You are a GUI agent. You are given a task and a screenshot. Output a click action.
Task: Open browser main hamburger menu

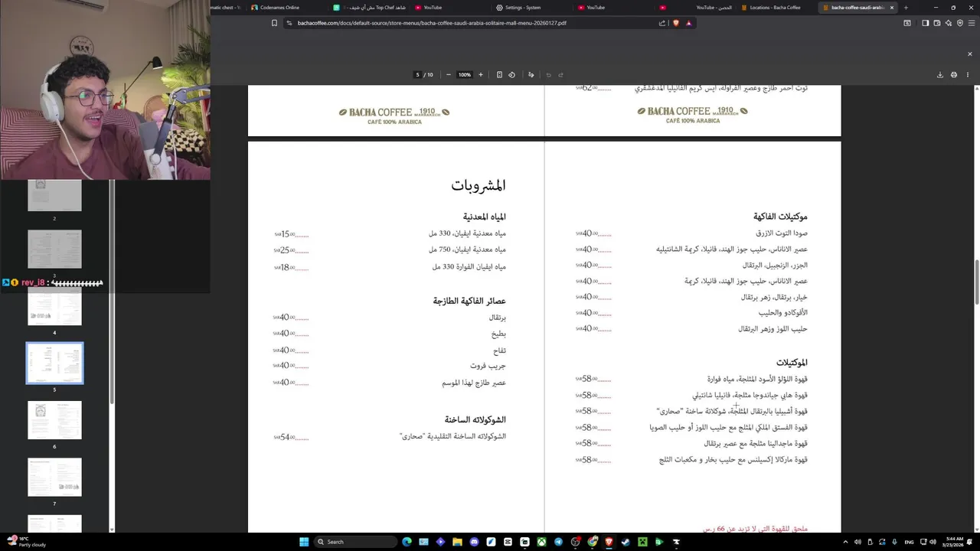(x=971, y=23)
